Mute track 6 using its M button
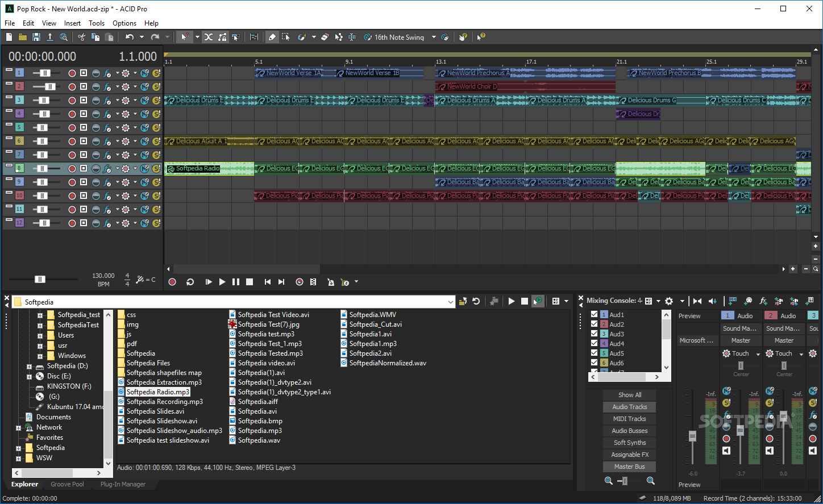This screenshot has width=823, height=504. [145, 141]
